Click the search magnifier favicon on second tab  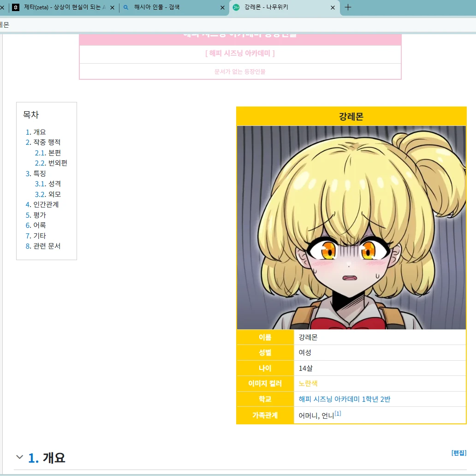[126, 7]
